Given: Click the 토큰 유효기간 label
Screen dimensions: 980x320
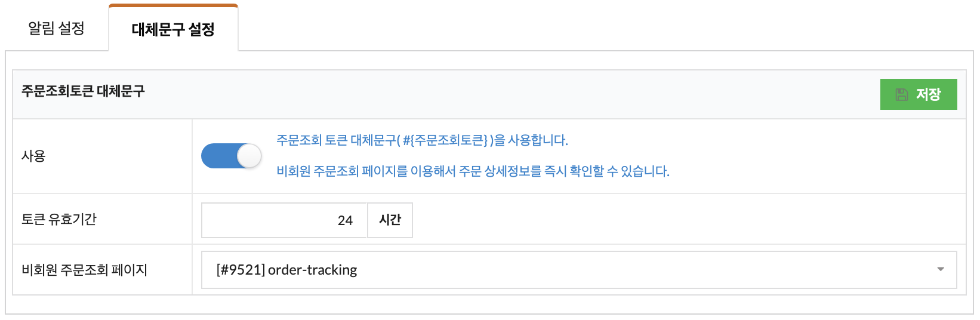Looking at the screenshot, I should pos(59,219).
